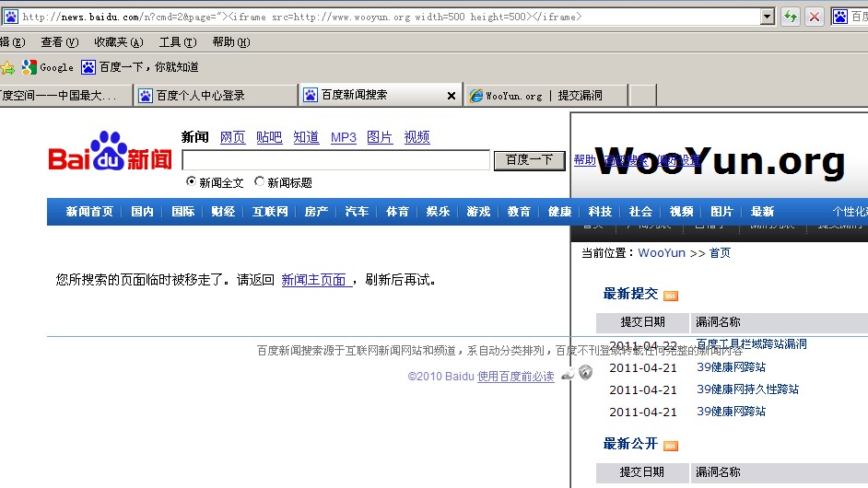
Task: Click the red stop loading button
Action: pyautogui.click(x=815, y=17)
